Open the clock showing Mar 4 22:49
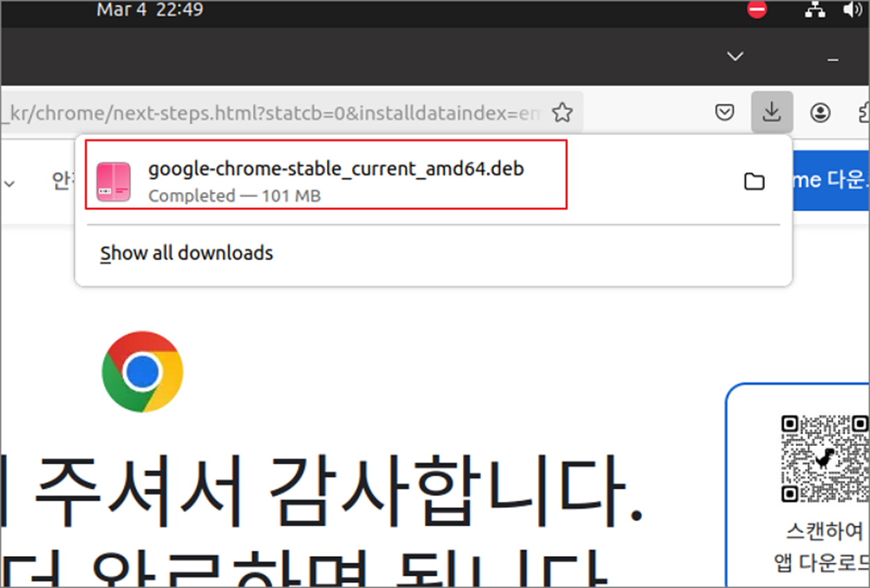This screenshot has width=870, height=588. point(150,10)
